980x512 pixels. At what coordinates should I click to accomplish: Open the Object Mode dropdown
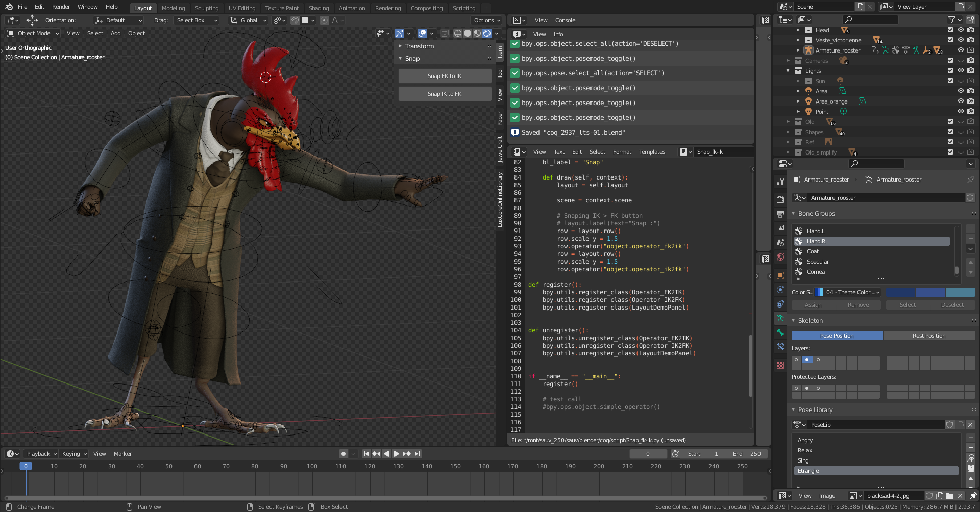click(x=33, y=33)
